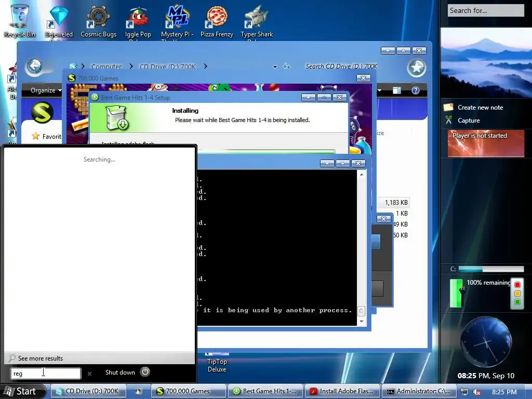Click the unlabeled taskbar button beside CD Drive
Image resolution: width=532 pixels, height=399 pixels.
[x=138, y=391]
